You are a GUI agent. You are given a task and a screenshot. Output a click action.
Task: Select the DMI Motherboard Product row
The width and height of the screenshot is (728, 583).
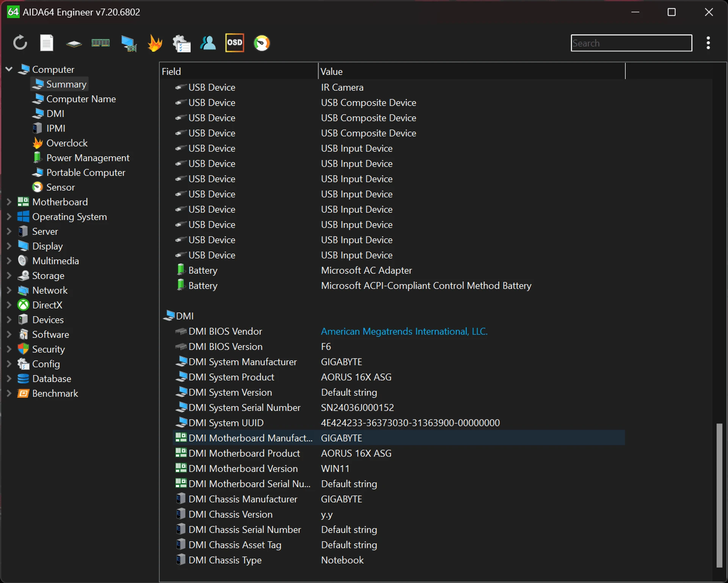click(399, 453)
